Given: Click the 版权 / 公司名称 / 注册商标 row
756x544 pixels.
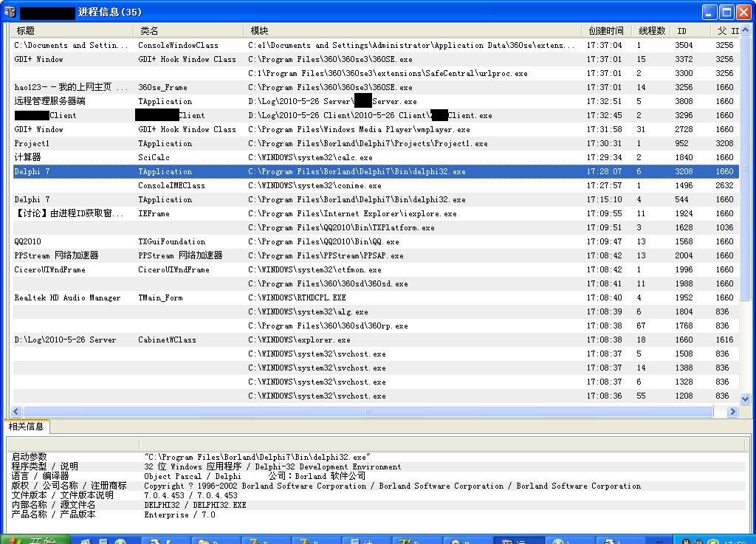Looking at the screenshot, I should pos(377,486).
